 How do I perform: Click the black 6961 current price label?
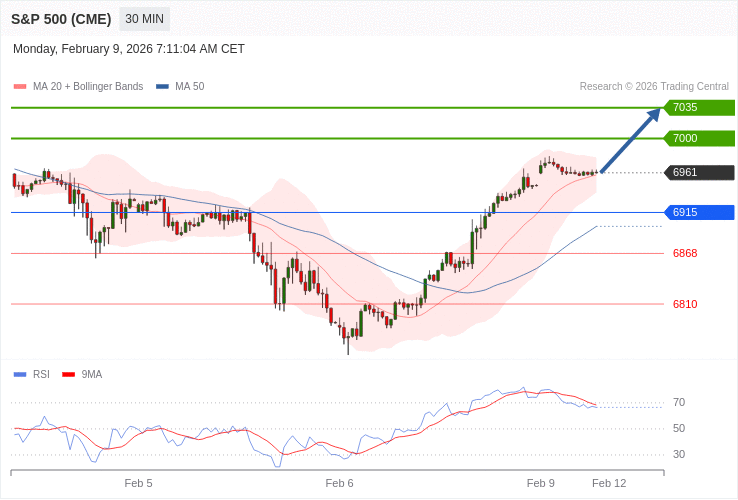click(699, 172)
